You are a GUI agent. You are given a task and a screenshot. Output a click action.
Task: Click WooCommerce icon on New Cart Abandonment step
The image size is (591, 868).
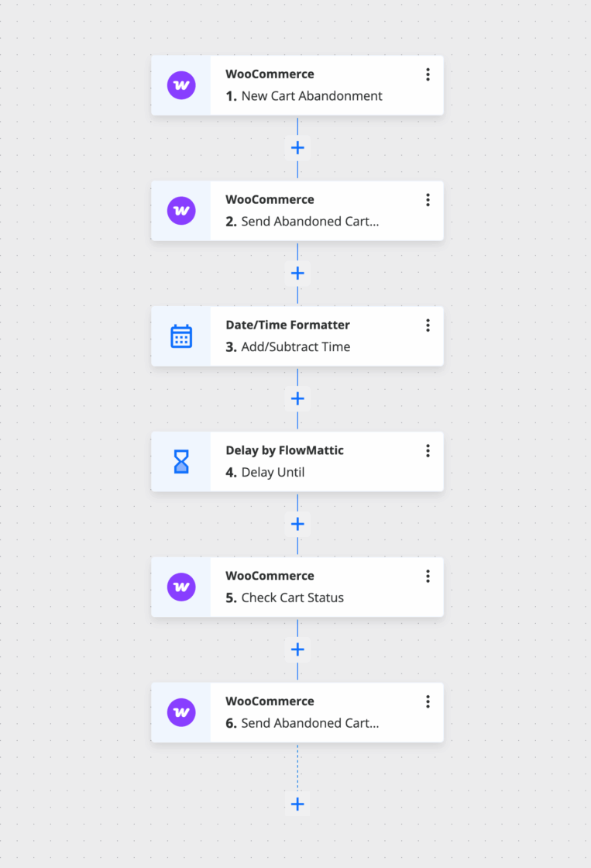click(x=181, y=85)
